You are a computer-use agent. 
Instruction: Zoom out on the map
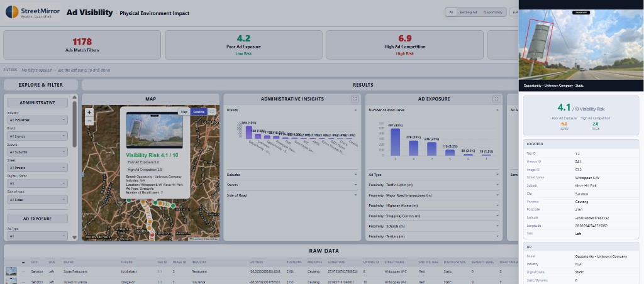(89, 121)
